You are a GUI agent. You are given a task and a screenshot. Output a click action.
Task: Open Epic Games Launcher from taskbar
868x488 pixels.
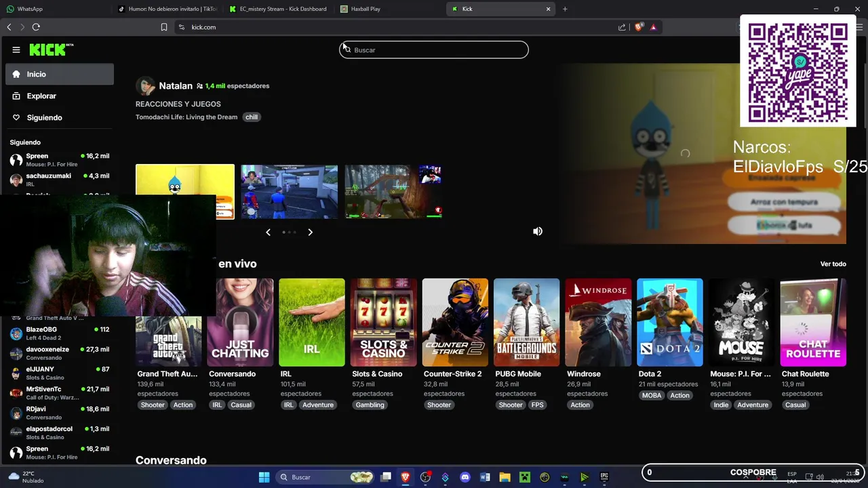point(604,477)
